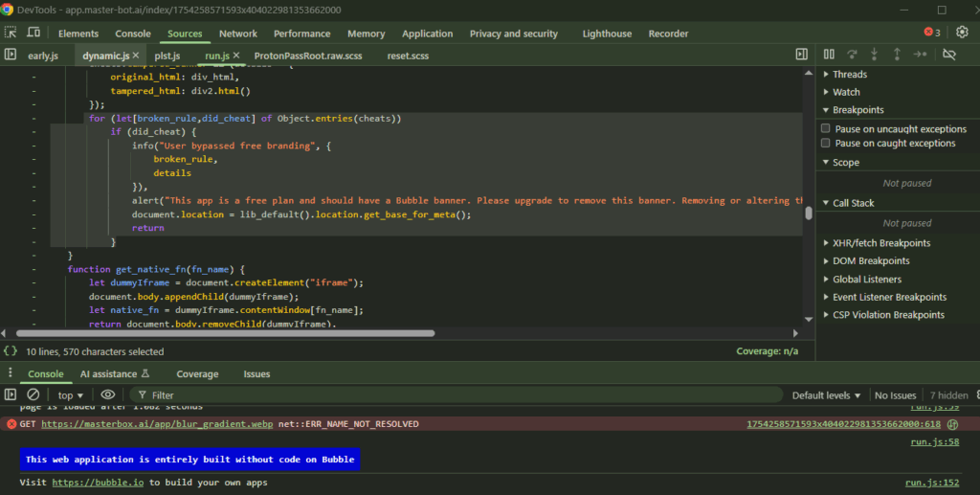Toggle the device toolbar icon
The height and width of the screenshot is (495, 980).
[x=35, y=34]
